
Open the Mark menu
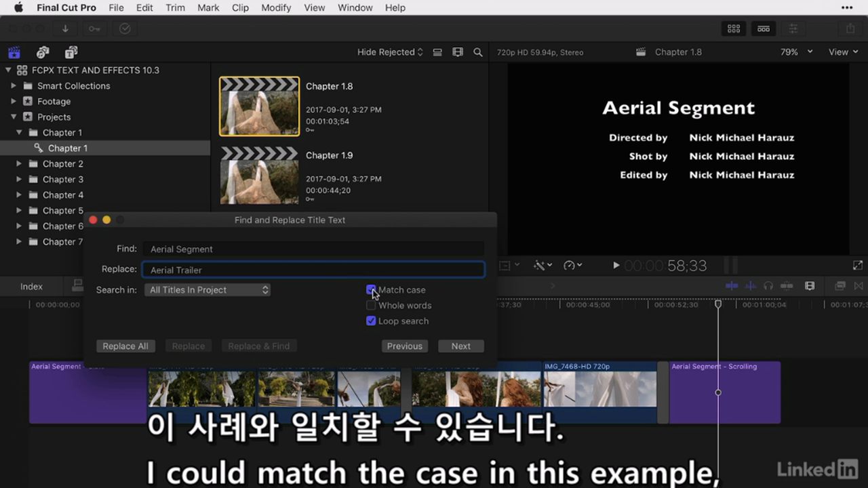(208, 7)
